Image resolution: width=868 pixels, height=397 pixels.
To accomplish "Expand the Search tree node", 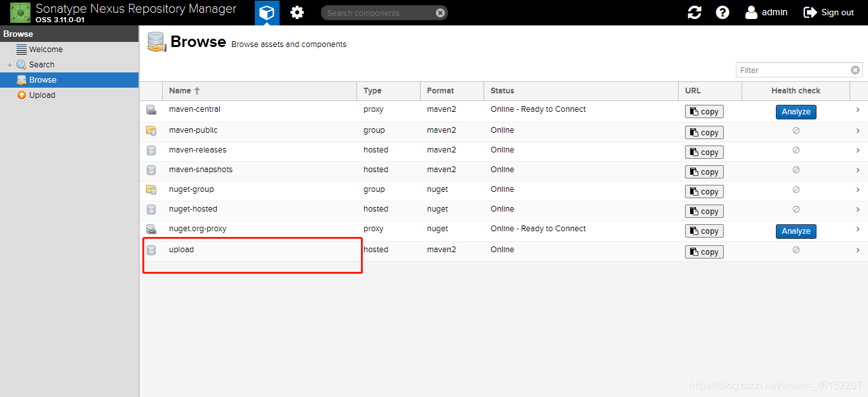I will pyautogui.click(x=10, y=65).
